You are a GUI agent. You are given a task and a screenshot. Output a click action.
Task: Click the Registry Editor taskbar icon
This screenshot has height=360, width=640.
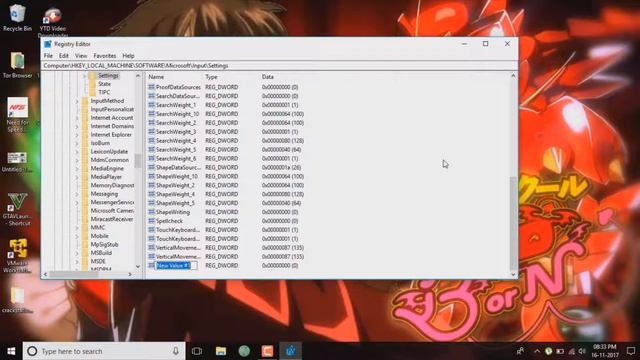291,351
